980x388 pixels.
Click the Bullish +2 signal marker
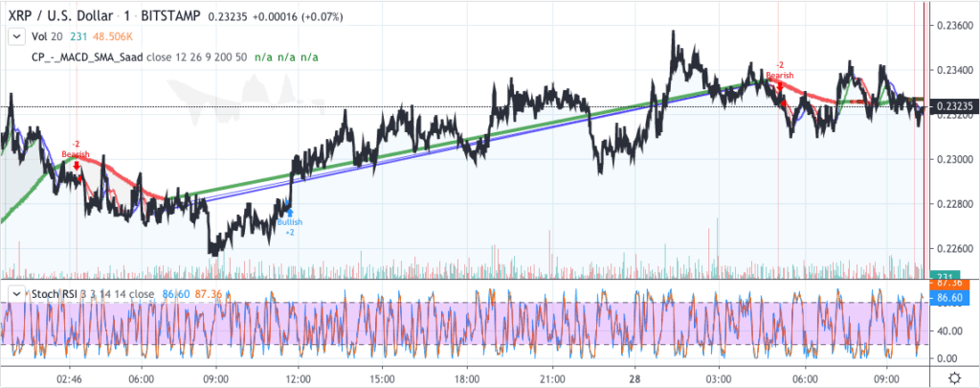point(289,222)
